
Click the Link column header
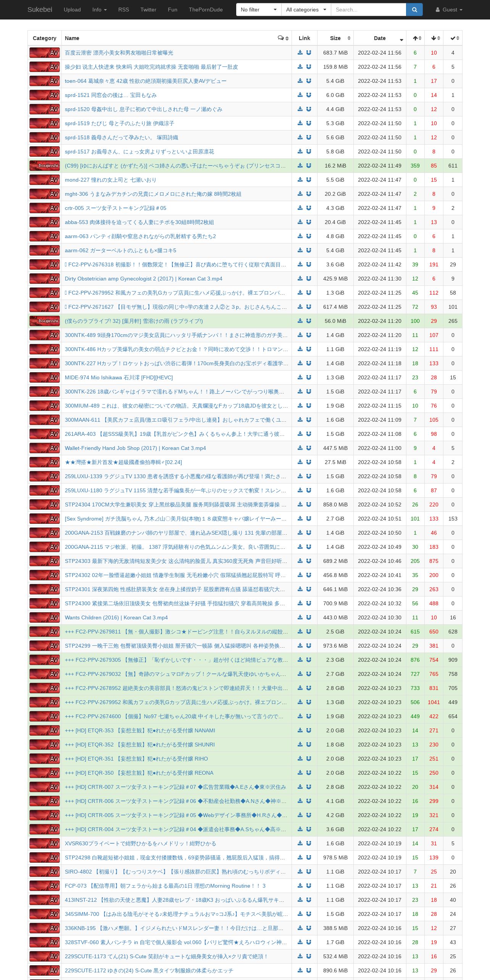[305, 38]
